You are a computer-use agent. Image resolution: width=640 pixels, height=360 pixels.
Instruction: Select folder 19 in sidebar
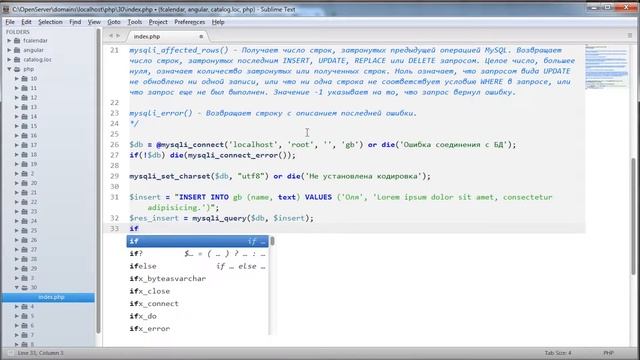coord(33,164)
